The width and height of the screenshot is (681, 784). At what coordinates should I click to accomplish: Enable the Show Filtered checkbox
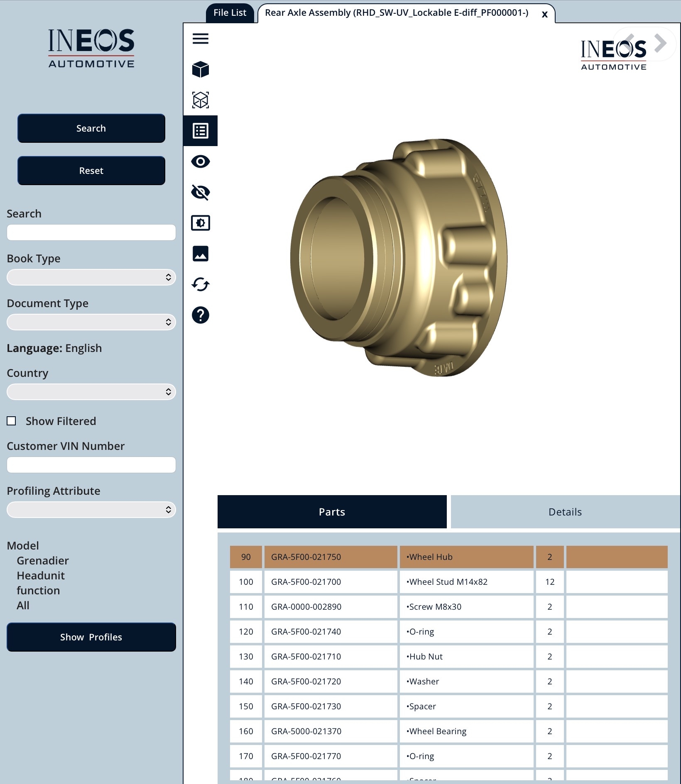click(x=12, y=421)
